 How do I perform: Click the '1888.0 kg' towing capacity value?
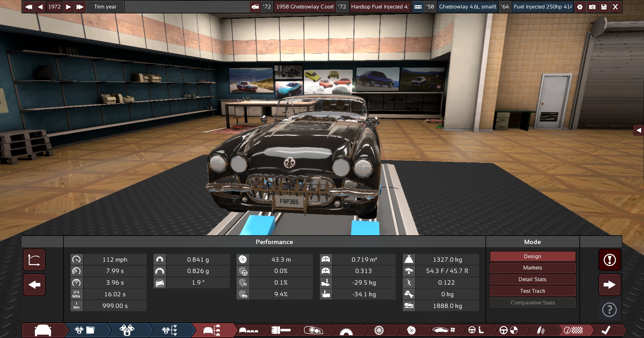(x=447, y=306)
